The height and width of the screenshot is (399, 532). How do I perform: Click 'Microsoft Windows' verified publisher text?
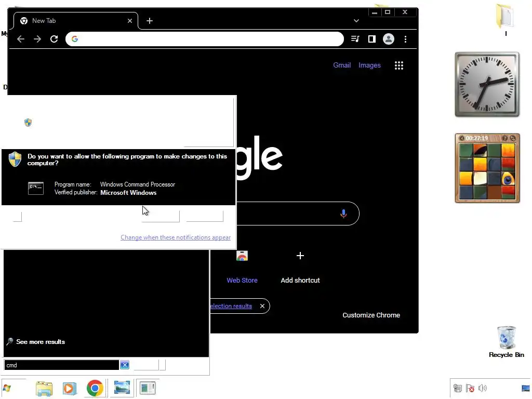pos(128,193)
